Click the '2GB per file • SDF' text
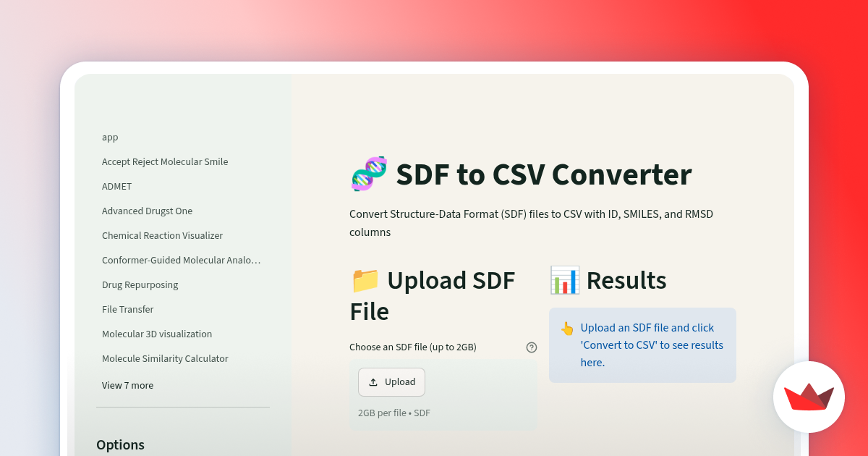This screenshot has height=456, width=868. coord(394,413)
